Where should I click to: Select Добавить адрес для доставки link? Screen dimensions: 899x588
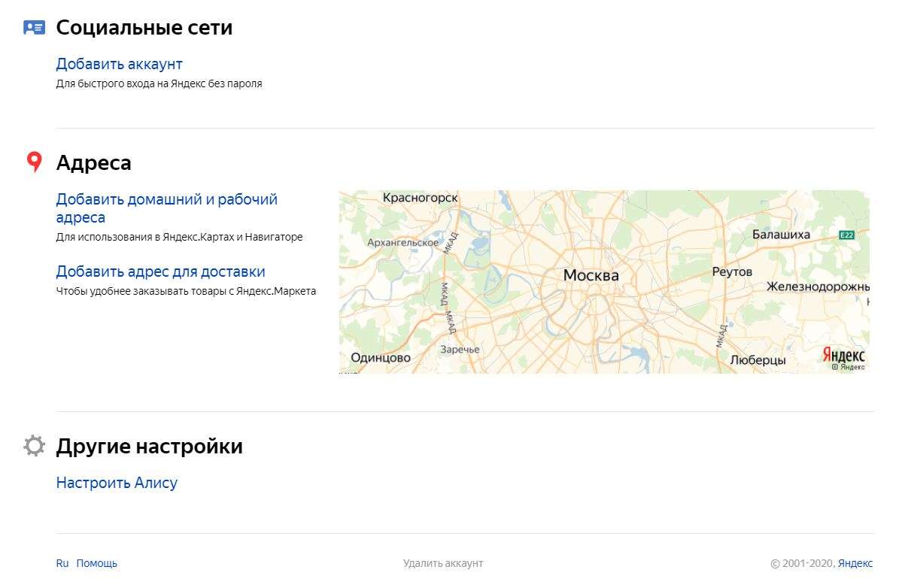pyautogui.click(x=160, y=271)
